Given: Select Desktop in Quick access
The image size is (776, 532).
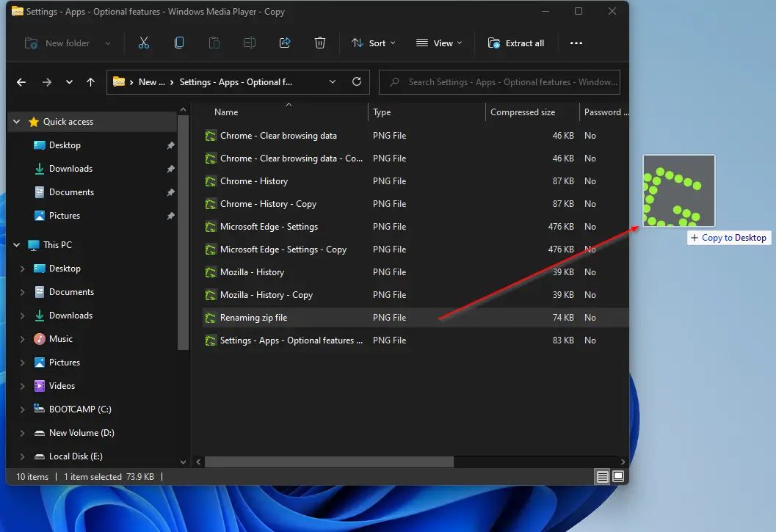Looking at the screenshot, I should pos(65,145).
